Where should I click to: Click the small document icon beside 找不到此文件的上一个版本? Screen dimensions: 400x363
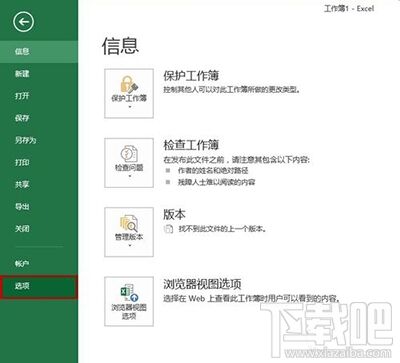[x=168, y=229]
